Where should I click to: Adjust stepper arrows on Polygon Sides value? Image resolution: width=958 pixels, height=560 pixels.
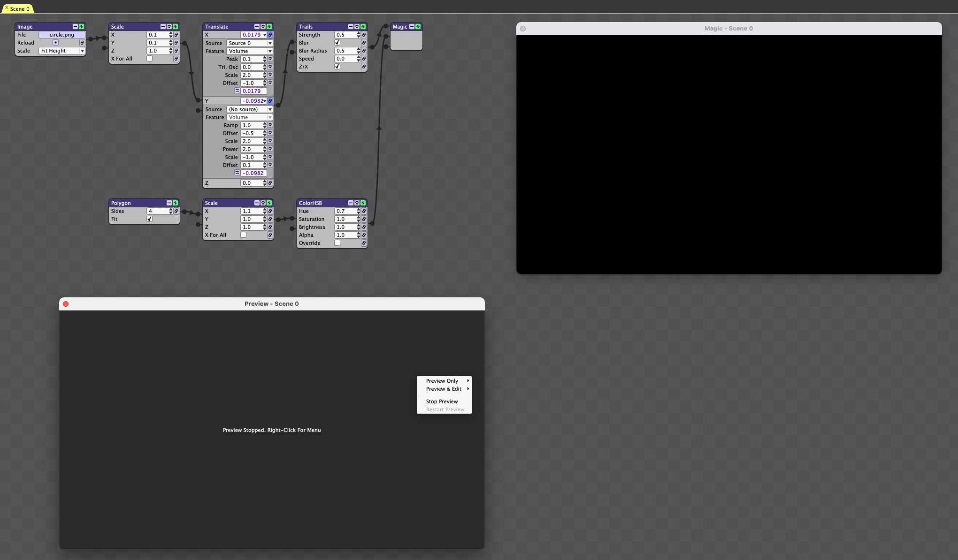(x=171, y=211)
